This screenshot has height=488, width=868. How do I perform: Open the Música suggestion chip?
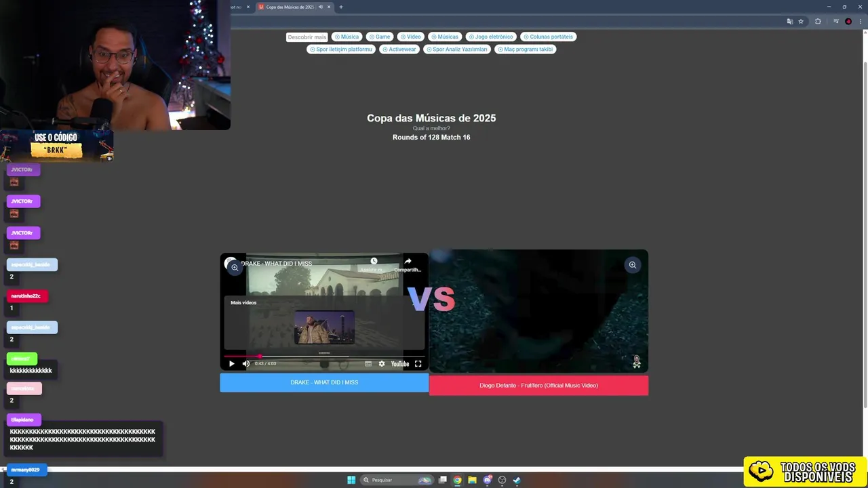click(x=347, y=37)
